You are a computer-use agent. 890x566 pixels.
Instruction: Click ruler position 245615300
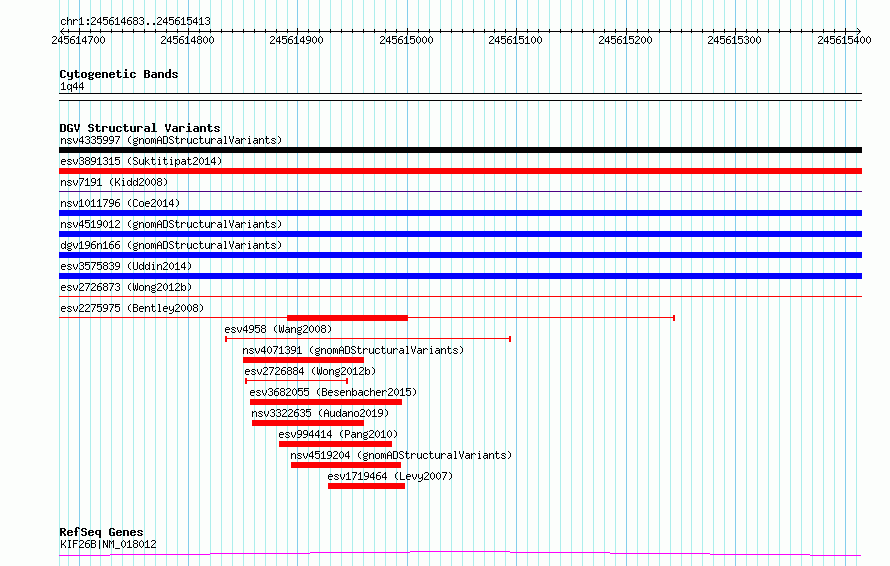click(734, 40)
